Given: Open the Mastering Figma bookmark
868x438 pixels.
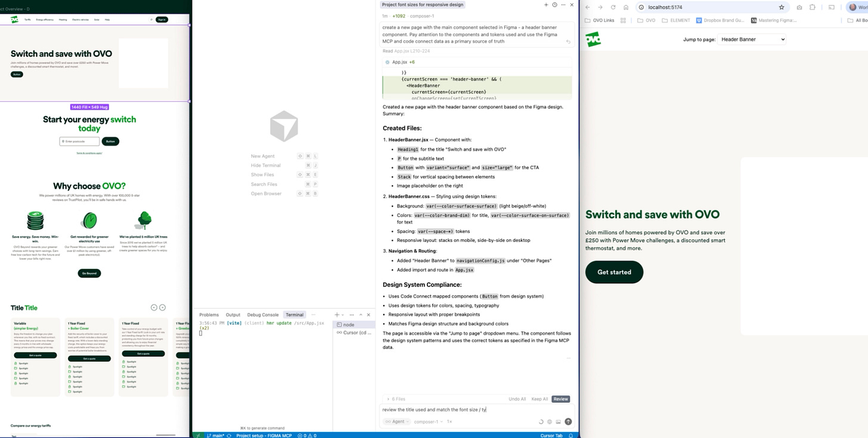Looking at the screenshot, I should point(774,20).
